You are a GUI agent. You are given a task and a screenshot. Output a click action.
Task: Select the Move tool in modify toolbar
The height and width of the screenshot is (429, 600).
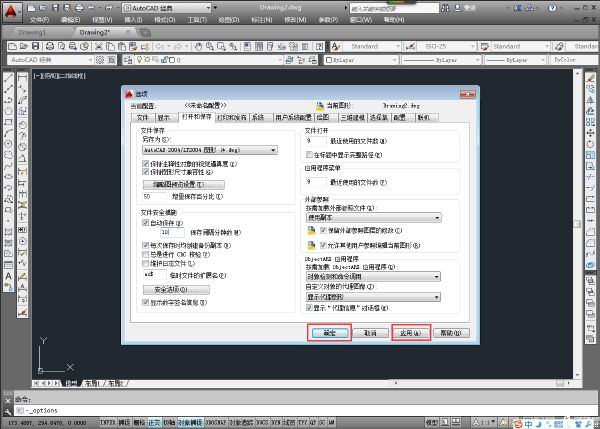[x=590, y=133]
